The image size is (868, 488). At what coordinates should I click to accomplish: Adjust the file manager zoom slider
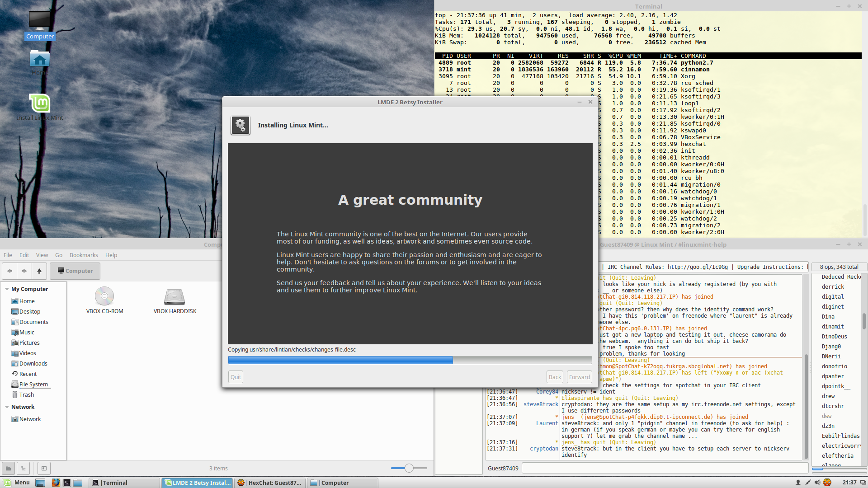[409, 469]
